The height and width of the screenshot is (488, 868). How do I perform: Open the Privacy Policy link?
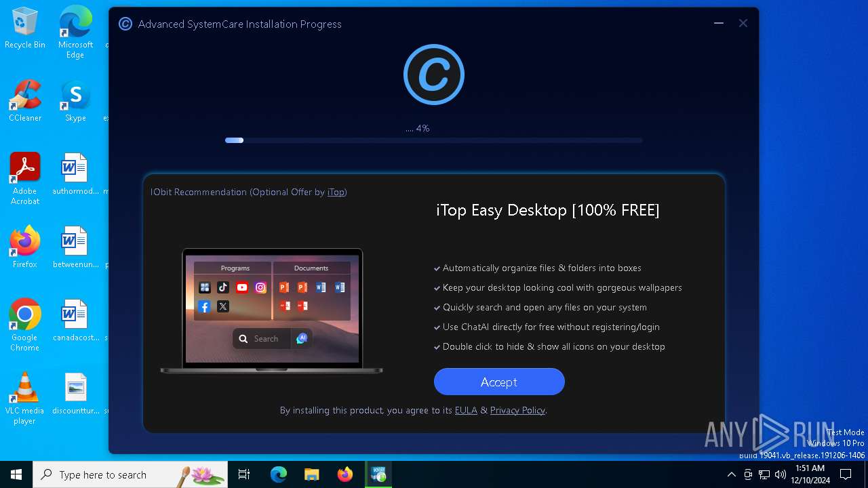click(x=517, y=410)
